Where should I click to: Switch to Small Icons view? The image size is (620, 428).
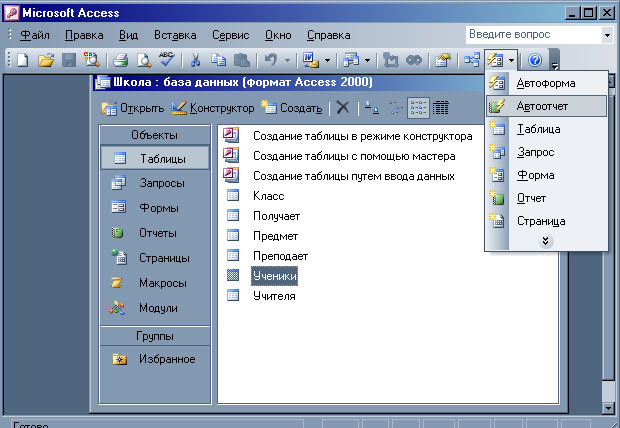[395, 108]
